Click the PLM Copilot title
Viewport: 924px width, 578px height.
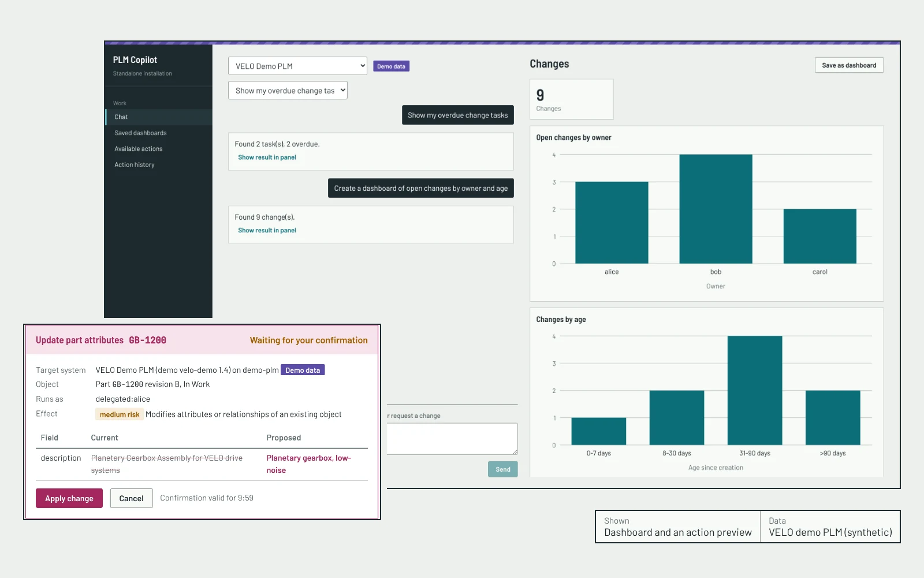click(x=135, y=60)
